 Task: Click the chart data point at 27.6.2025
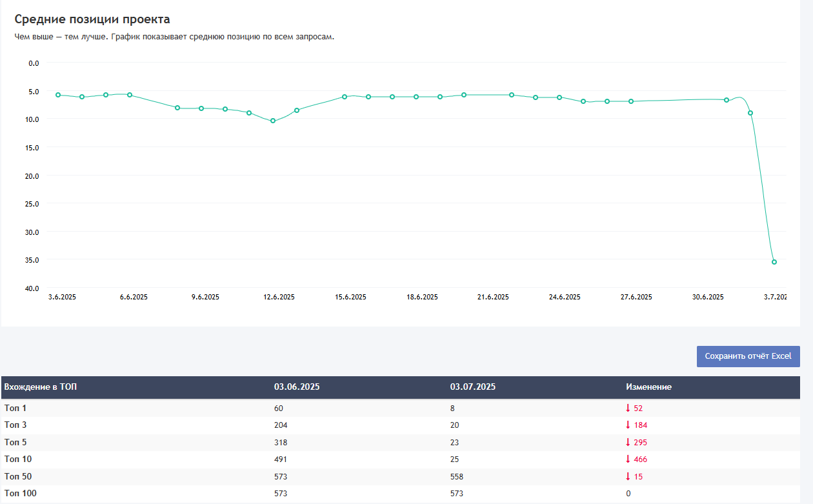click(631, 101)
